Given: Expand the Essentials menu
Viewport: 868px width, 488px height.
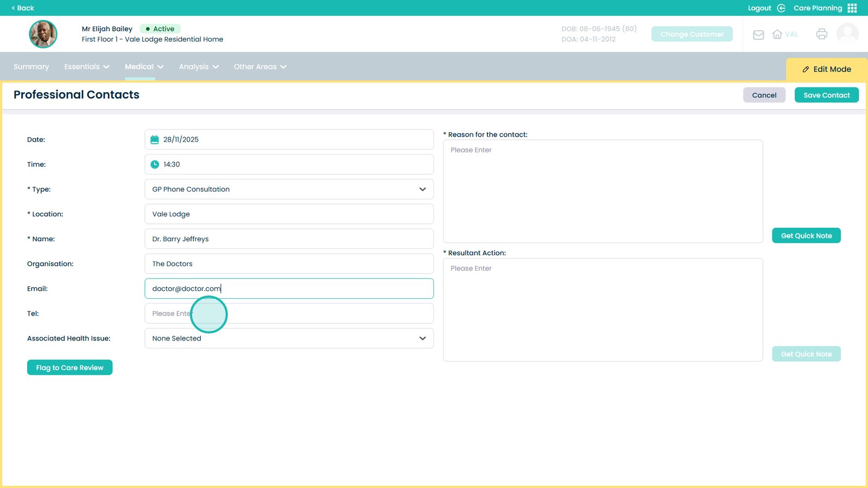Looking at the screenshot, I should coord(87,67).
